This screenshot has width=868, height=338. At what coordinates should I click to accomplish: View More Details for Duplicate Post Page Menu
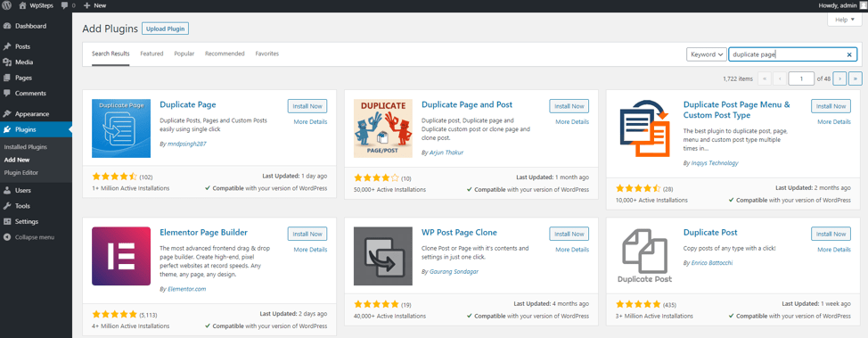coord(834,122)
